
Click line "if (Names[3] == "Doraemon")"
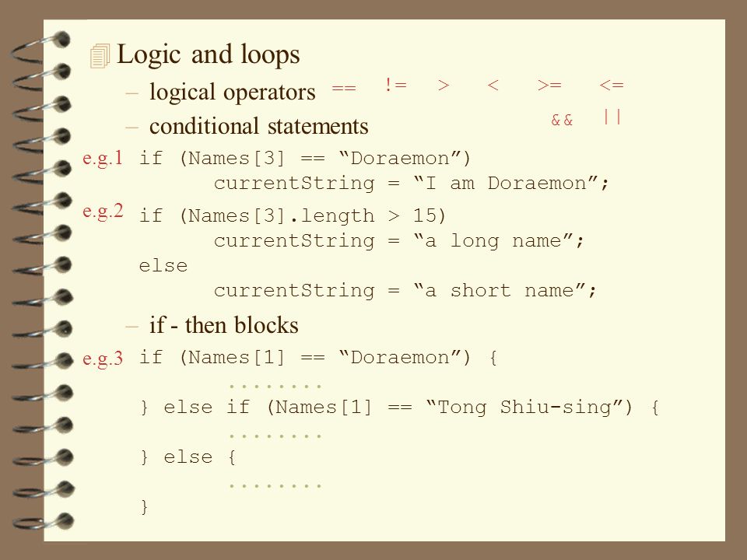pos(305,158)
